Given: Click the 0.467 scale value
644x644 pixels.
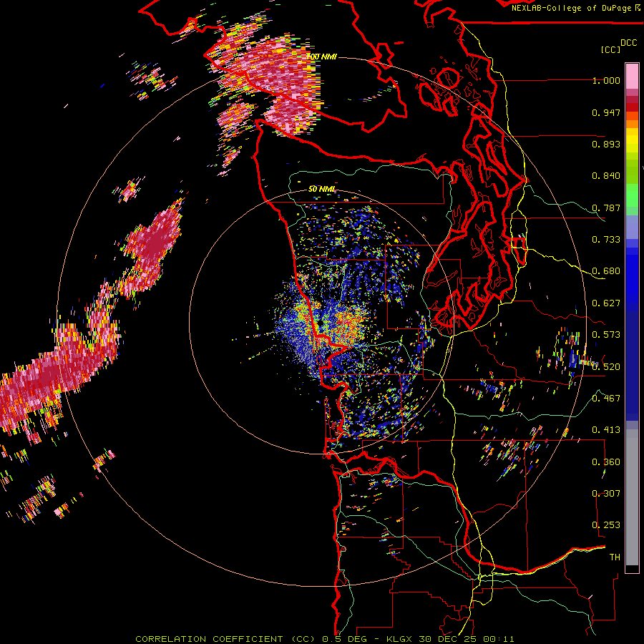Looking at the screenshot, I should coord(606,398).
